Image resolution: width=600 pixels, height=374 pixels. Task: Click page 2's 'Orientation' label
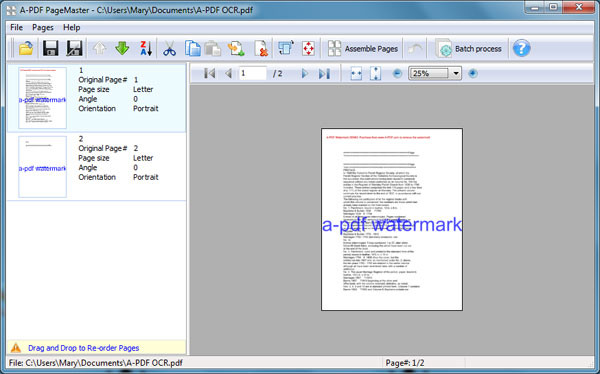(97, 177)
